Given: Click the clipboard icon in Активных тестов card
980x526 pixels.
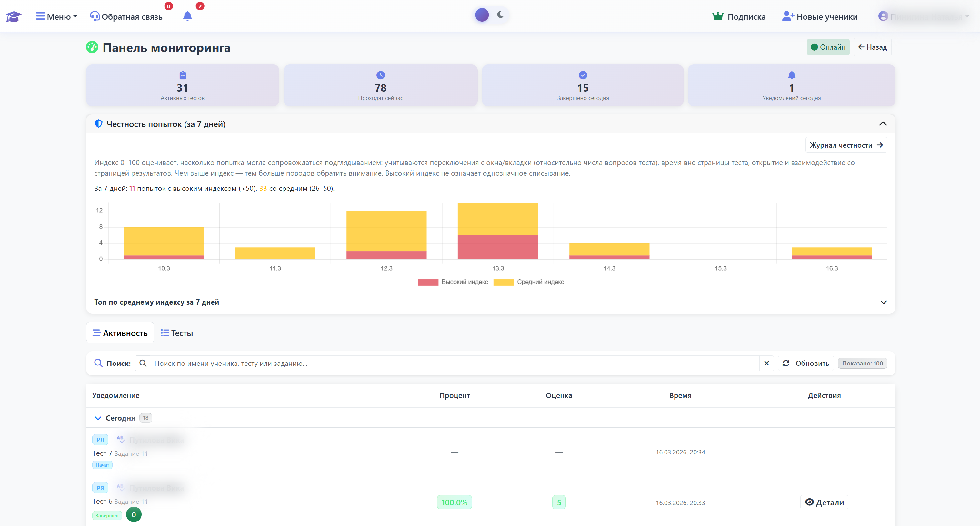Looking at the screenshot, I should [x=183, y=75].
